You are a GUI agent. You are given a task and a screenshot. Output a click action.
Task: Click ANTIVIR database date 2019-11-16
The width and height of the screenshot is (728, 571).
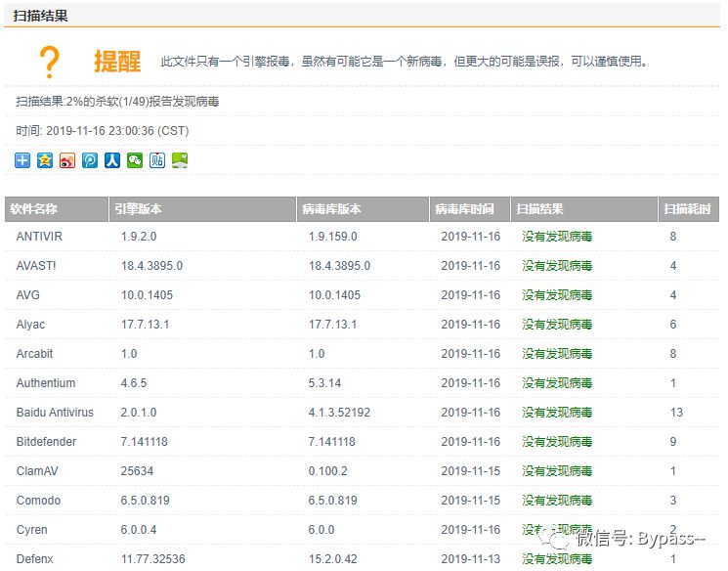(470, 237)
